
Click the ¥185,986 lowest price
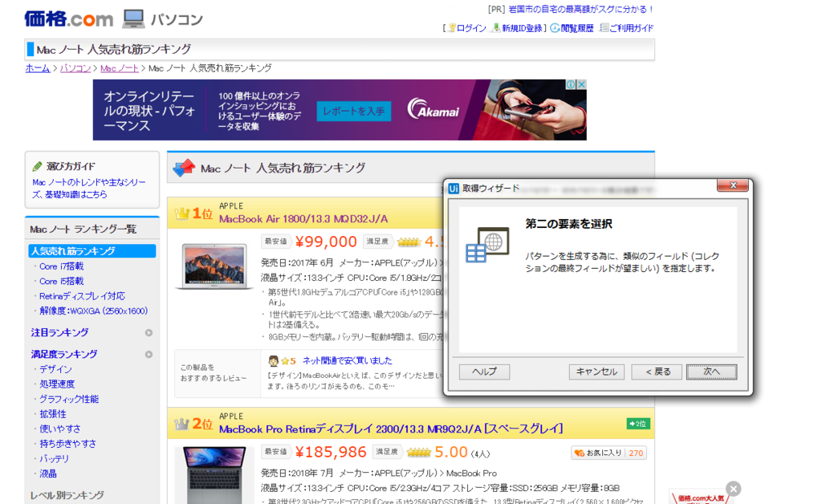330,452
